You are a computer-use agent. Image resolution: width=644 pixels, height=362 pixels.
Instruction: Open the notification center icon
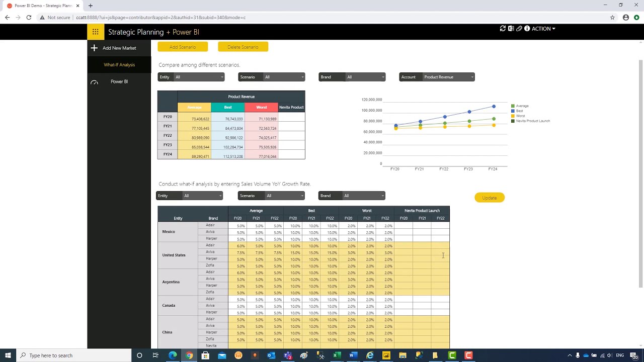[633, 355]
